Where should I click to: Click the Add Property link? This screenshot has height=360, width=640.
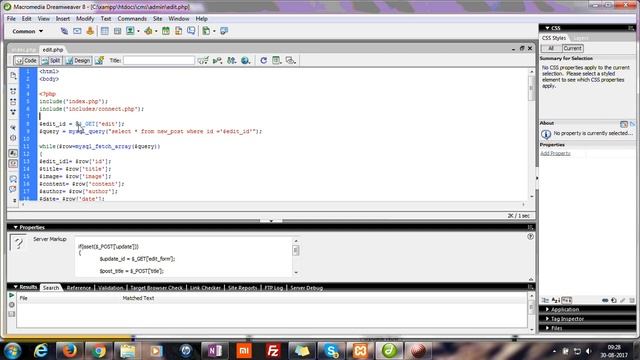tap(555, 153)
